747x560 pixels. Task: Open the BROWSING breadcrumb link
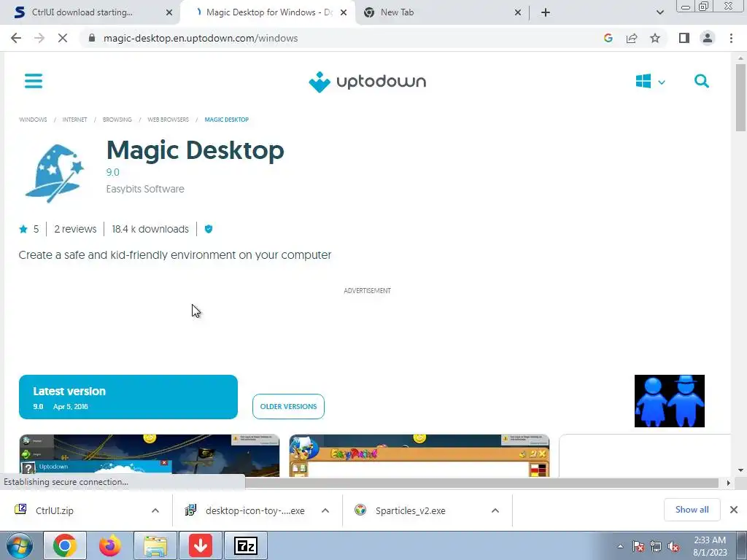click(117, 120)
